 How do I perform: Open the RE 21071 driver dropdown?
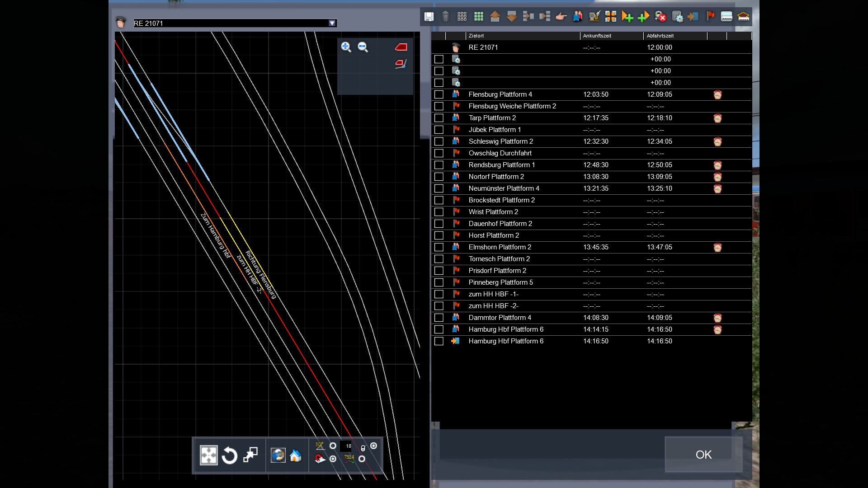click(332, 23)
